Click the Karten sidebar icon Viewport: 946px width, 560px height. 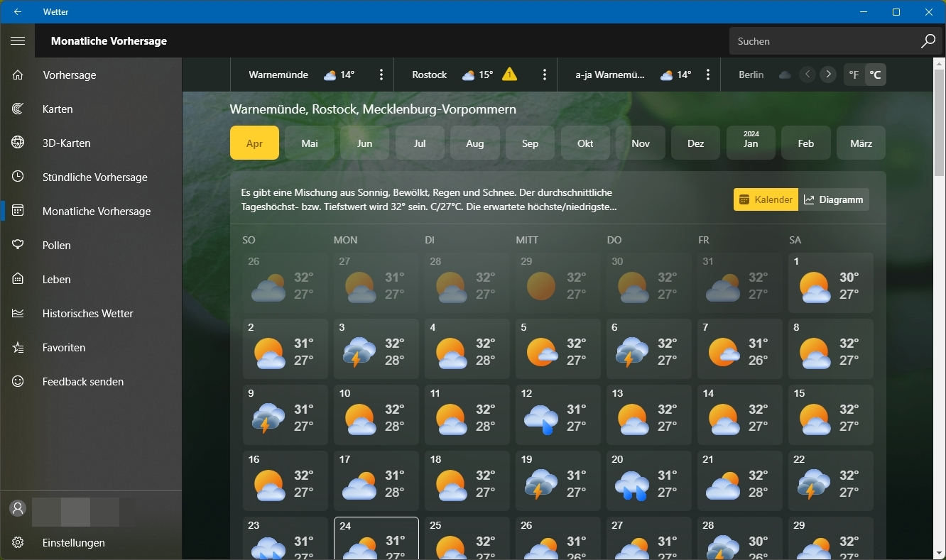click(x=18, y=109)
